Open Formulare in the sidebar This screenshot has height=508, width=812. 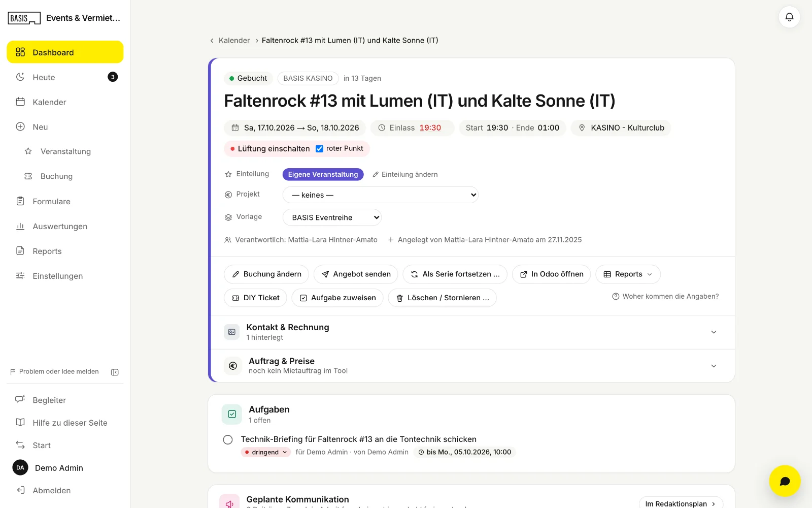[65, 202]
